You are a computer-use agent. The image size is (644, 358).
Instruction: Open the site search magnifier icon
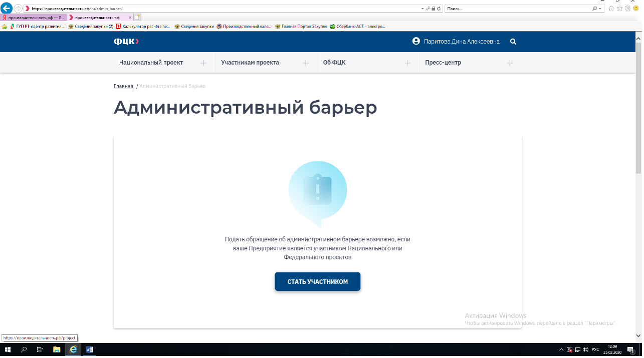point(513,42)
